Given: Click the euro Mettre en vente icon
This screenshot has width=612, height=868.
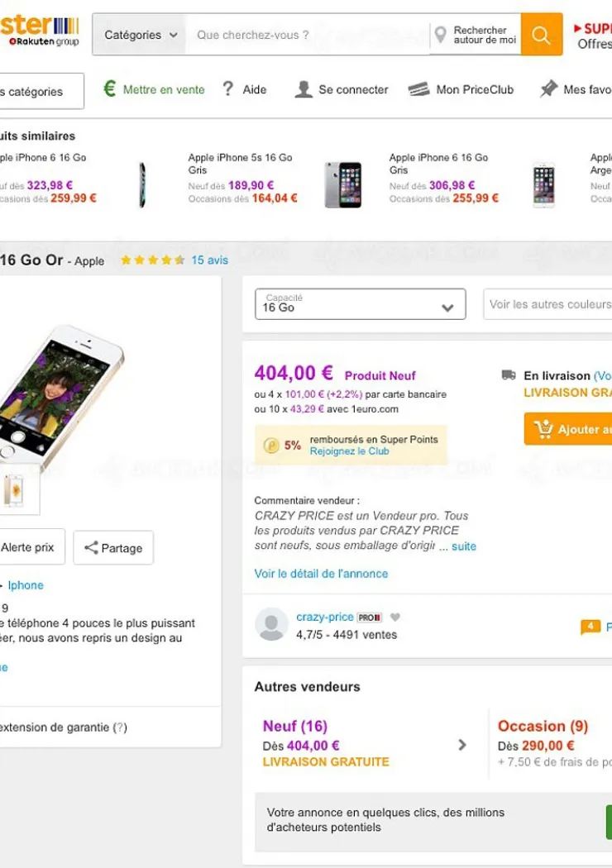Looking at the screenshot, I should coord(109,89).
